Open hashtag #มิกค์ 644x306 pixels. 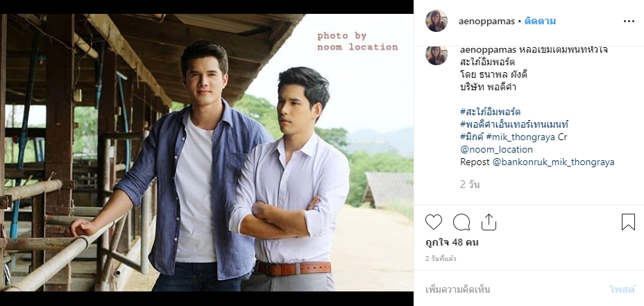coord(471,137)
